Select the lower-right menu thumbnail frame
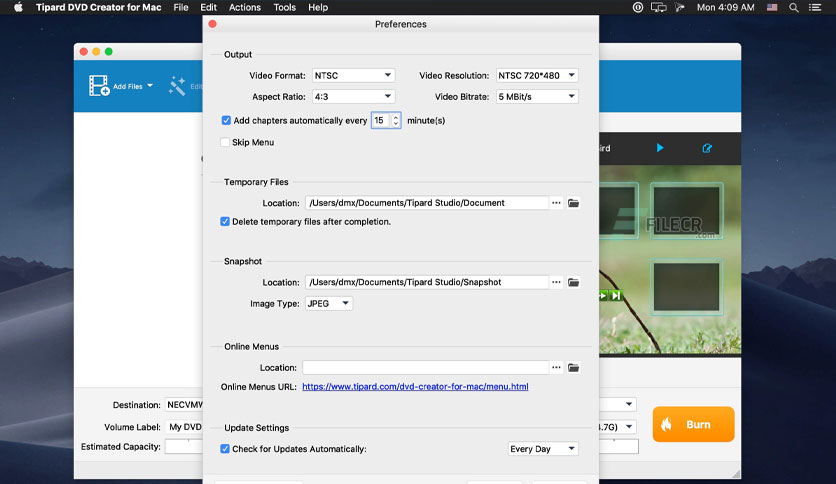Viewport: 836px width, 484px height. 686,287
